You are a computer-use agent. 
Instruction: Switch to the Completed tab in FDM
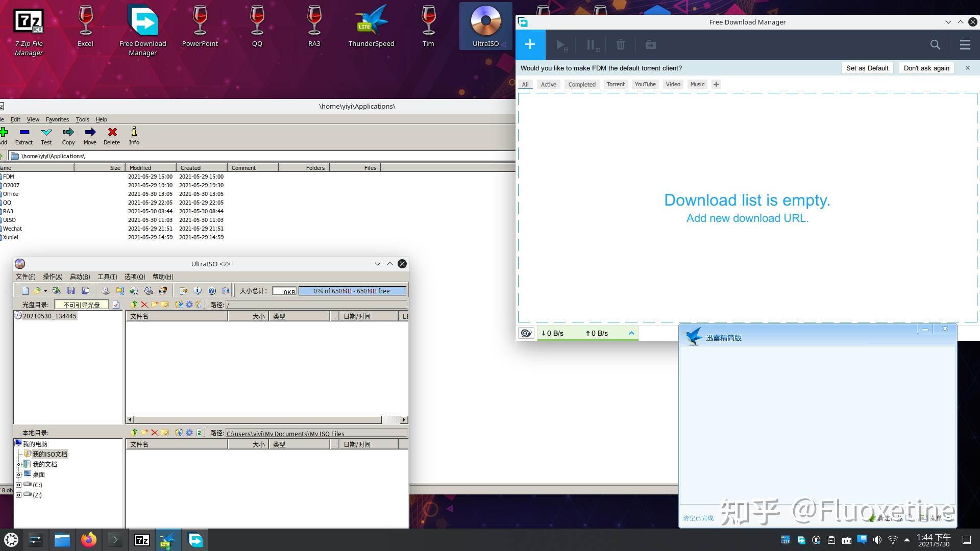point(582,84)
